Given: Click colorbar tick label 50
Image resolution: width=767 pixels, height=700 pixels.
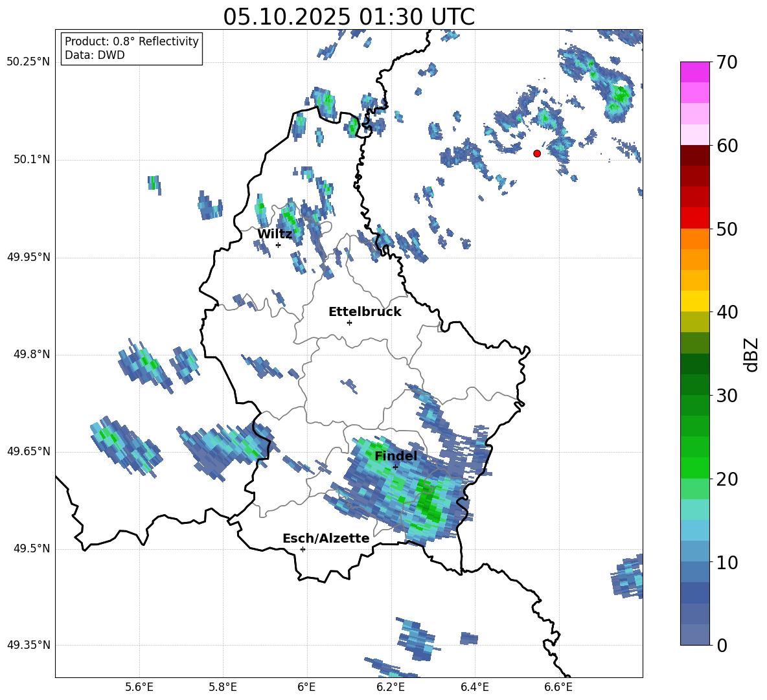Looking at the screenshot, I should coord(727,229).
